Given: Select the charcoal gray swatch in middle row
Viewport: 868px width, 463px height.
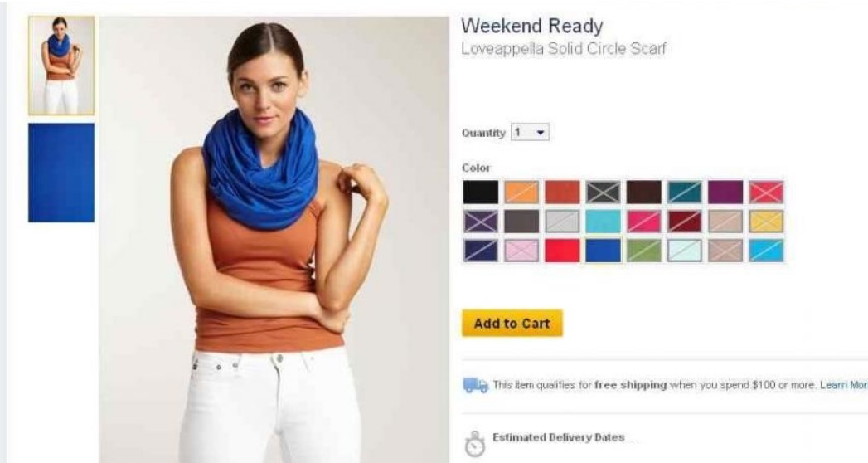Looking at the screenshot, I should tap(521, 222).
